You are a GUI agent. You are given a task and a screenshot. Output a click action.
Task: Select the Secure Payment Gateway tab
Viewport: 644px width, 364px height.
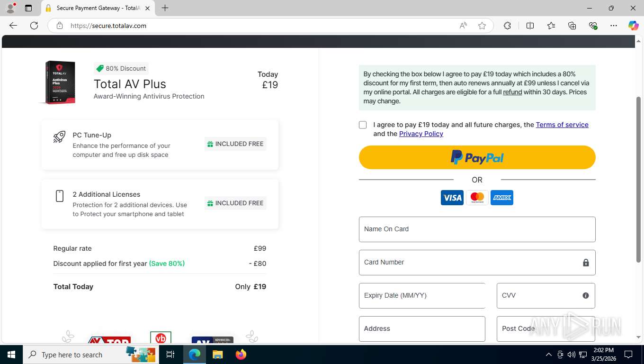(x=98, y=8)
